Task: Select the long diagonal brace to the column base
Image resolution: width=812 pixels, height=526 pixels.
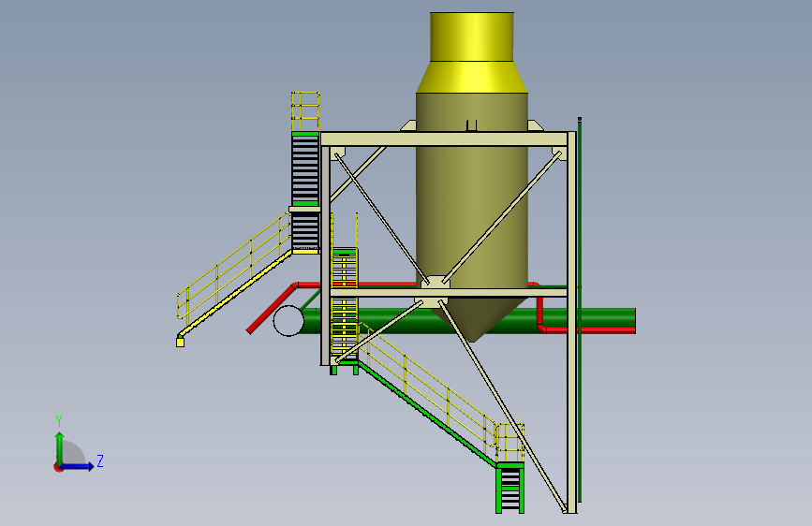Action: click(x=502, y=406)
